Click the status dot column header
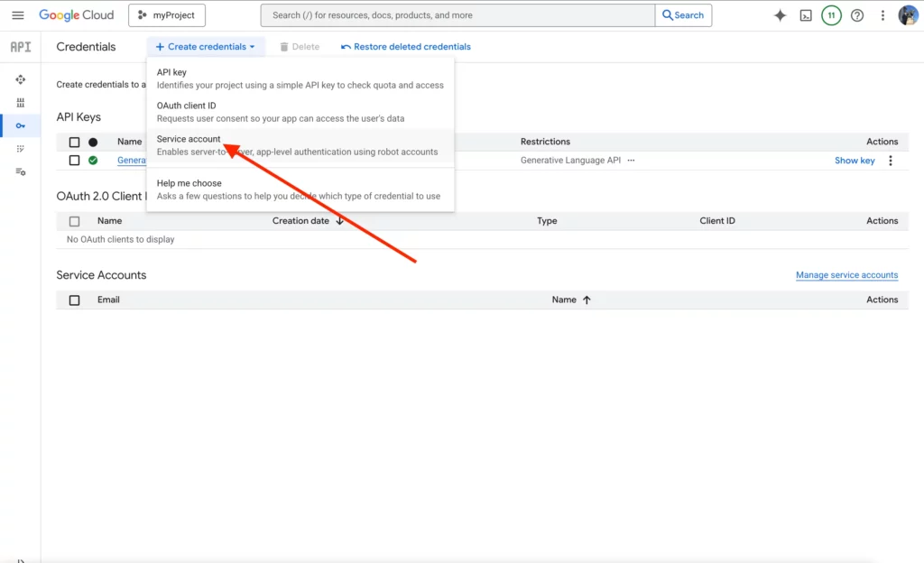 click(93, 142)
